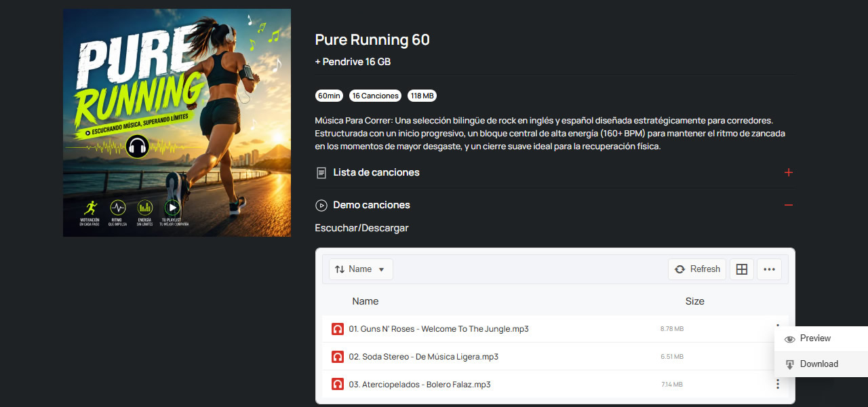Click the download arrow icon in the menu

[789, 365]
